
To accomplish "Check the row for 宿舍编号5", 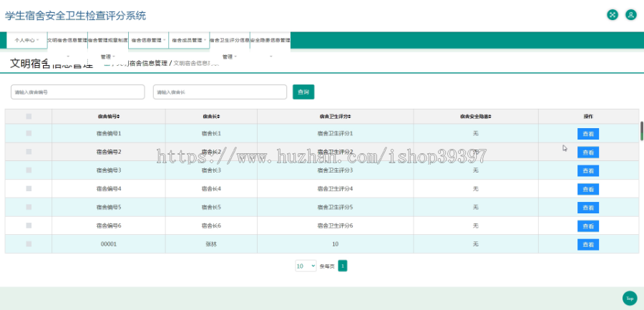I will pyautogui.click(x=29, y=207).
